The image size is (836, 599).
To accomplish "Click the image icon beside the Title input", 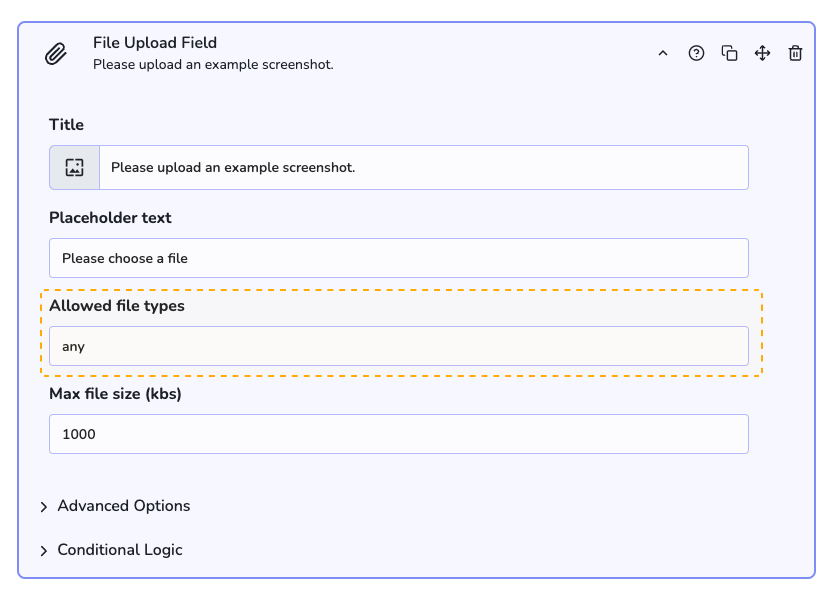I will tap(74, 168).
